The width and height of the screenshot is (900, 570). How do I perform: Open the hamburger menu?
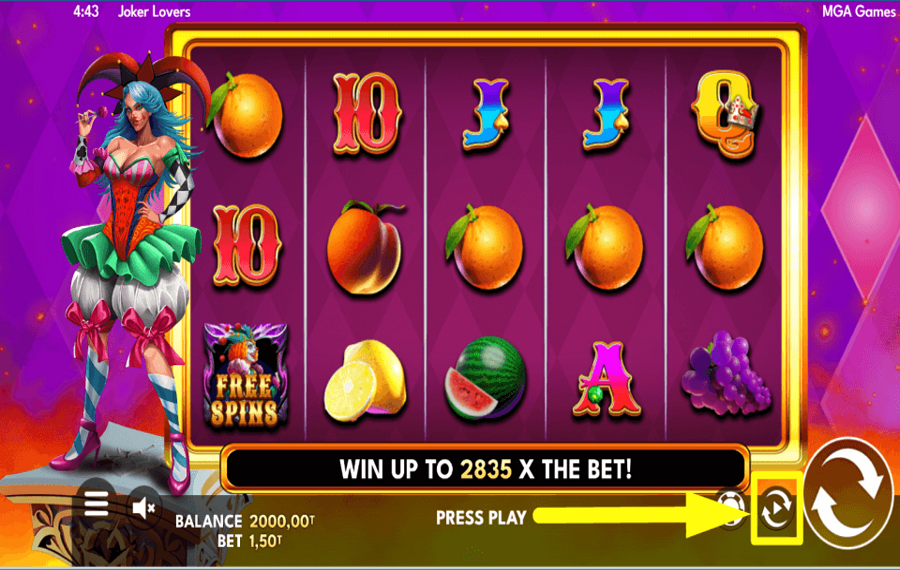coord(96,504)
